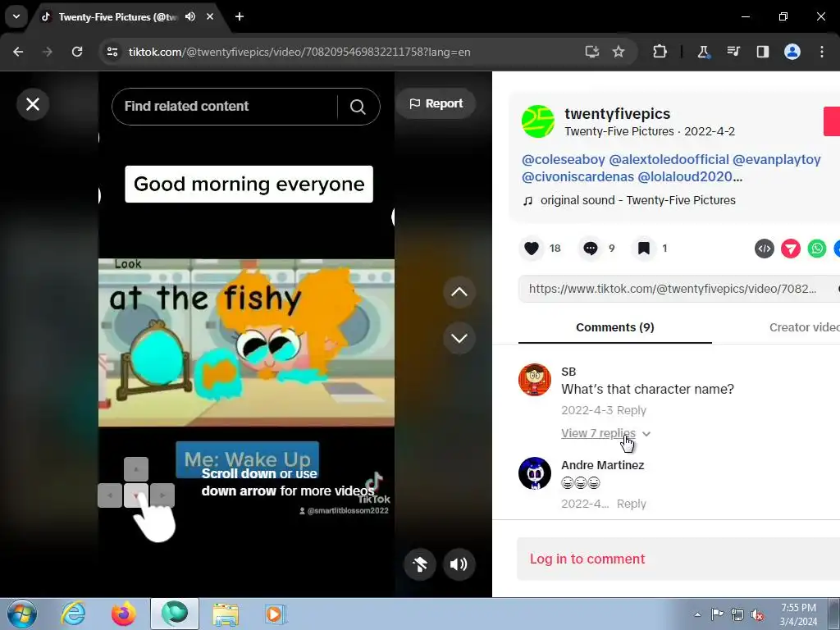
Task: Share video via red send icon
Action: click(x=791, y=249)
